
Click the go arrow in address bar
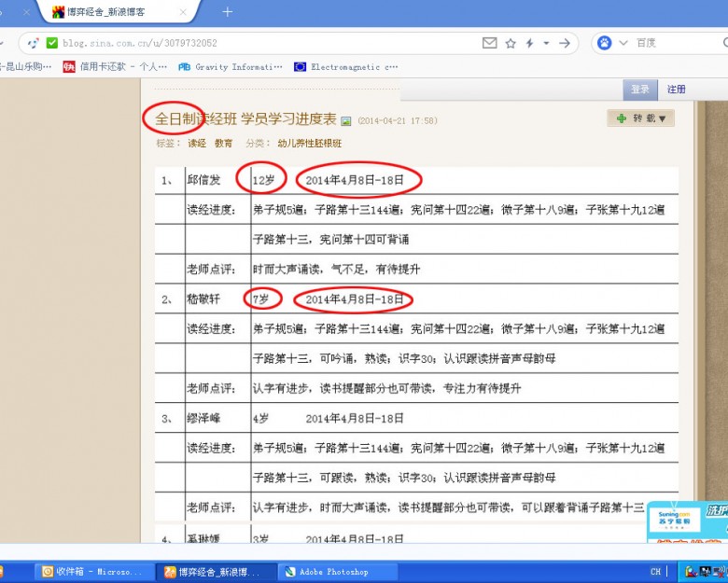pyautogui.click(x=565, y=43)
